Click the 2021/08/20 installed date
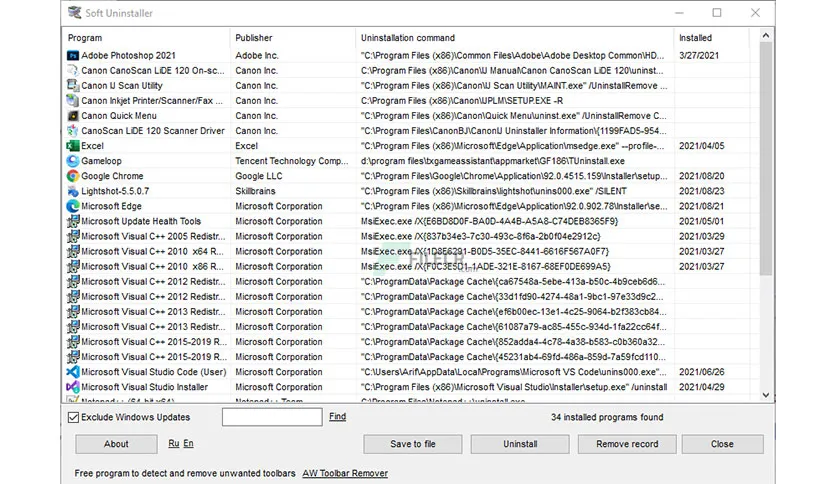Image resolution: width=836 pixels, height=484 pixels. (702, 176)
